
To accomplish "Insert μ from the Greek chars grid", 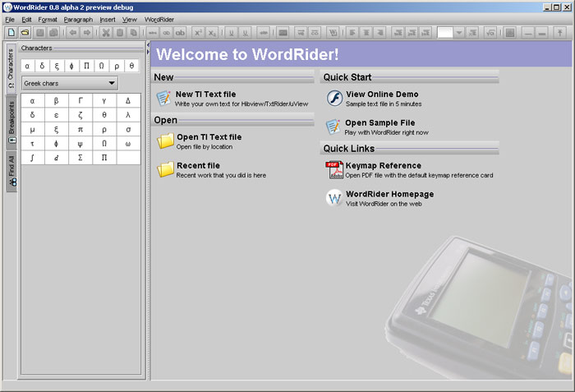I will [x=33, y=129].
